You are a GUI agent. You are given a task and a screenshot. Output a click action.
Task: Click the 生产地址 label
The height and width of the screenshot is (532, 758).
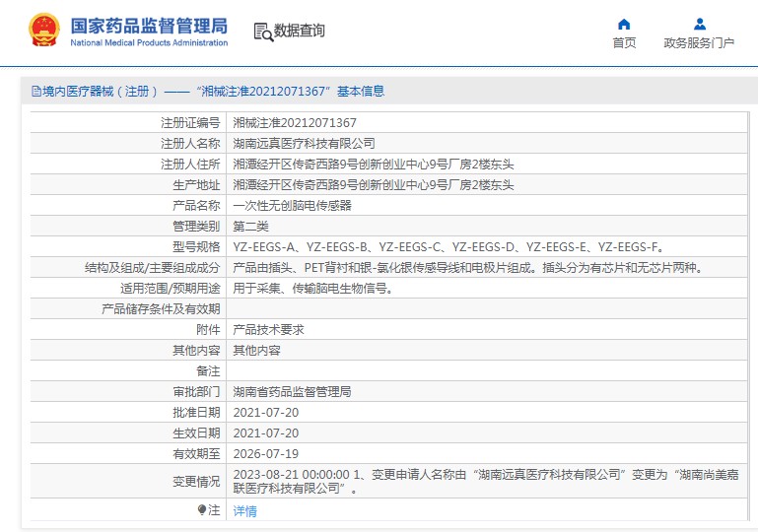196,185
